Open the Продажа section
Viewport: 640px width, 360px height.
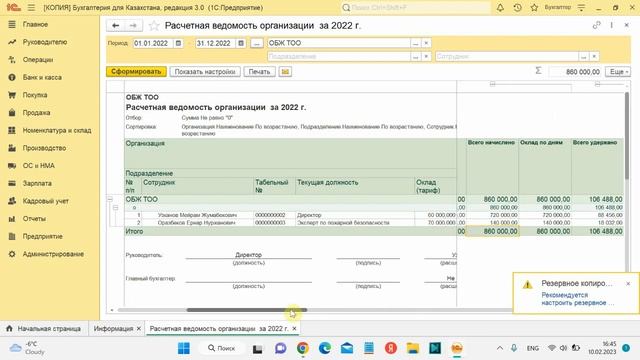[36, 113]
